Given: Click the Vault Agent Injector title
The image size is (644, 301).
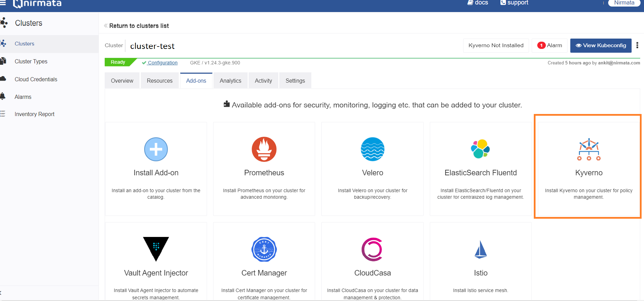Looking at the screenshot, I should tap(156, 273).
